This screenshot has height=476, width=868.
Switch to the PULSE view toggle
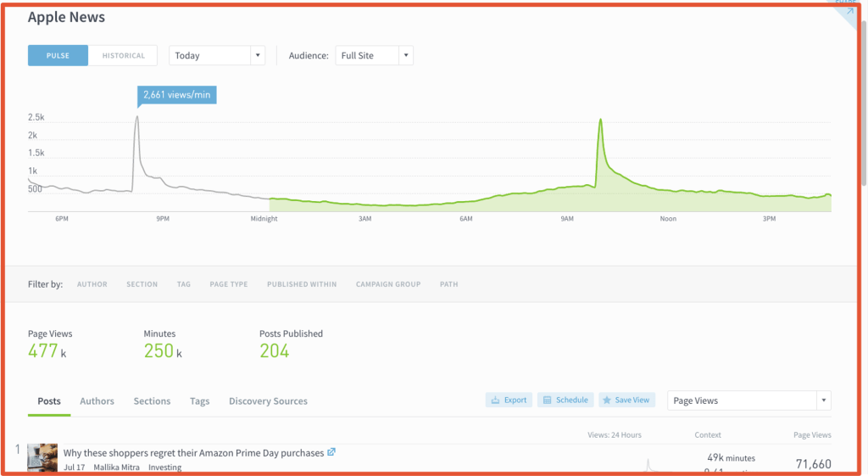click(x=58, y=55)
